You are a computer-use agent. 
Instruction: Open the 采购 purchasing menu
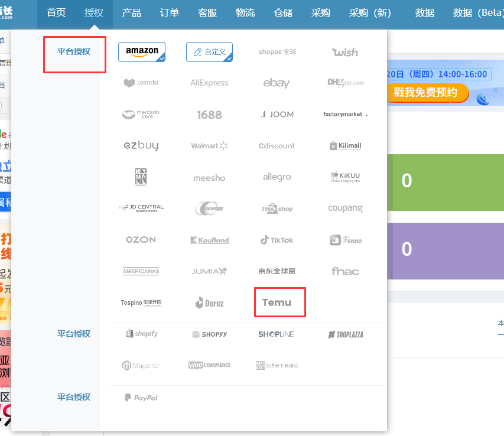321,13
